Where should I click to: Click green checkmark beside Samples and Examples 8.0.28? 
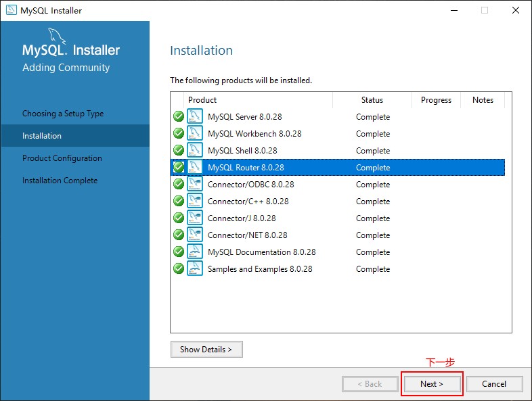coord(179,269)
